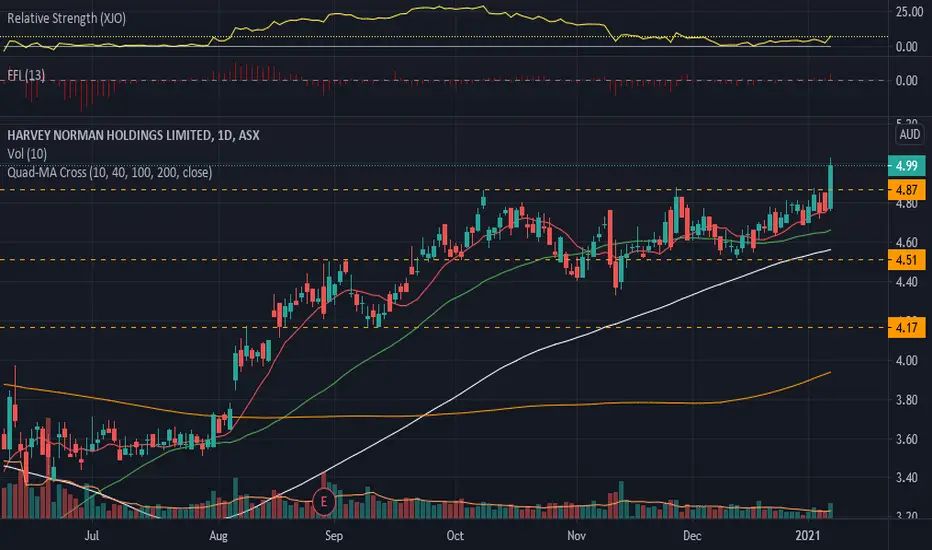The image size is (932, 550).
Task: Click the 3.60 price on the scale
Action: pos(906,439)
